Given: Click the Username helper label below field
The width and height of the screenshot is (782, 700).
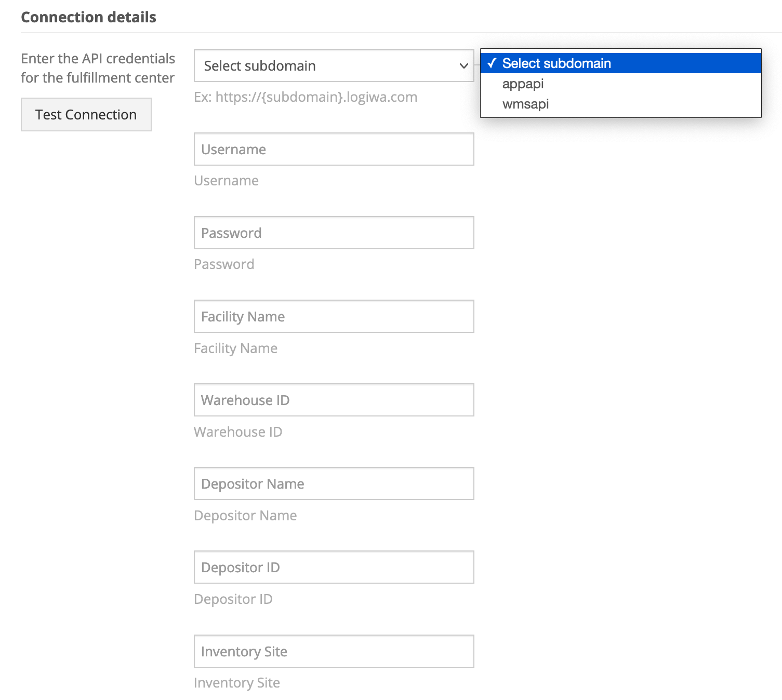Looking at the screenshot, I should (226, 181).
